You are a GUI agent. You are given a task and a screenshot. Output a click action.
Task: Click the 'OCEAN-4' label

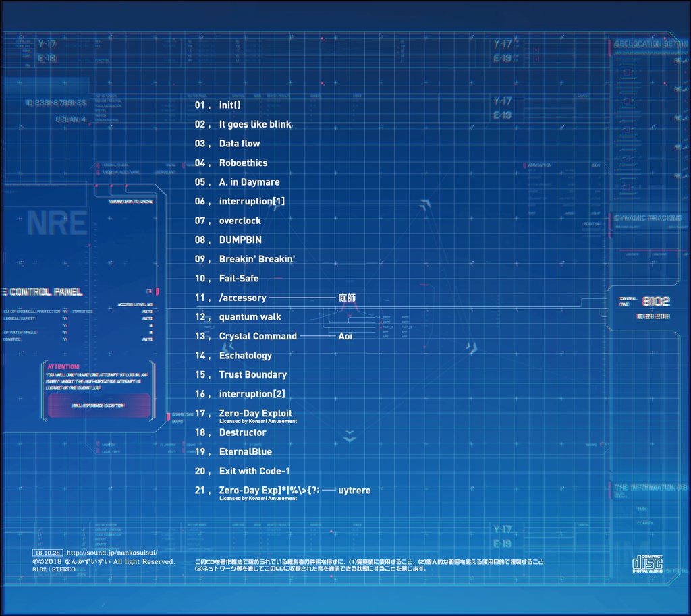coord(70,119)
